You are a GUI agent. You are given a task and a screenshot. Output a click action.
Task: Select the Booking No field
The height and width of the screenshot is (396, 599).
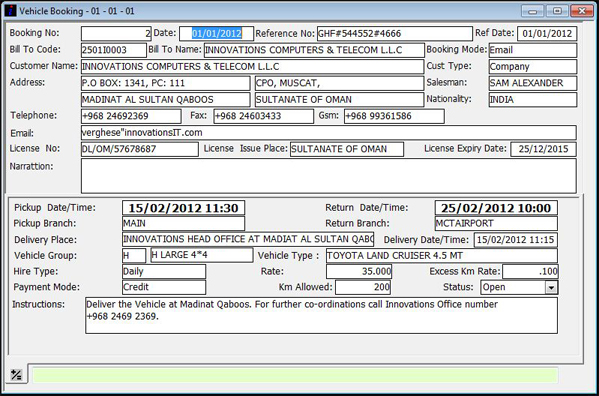(116, 34)
